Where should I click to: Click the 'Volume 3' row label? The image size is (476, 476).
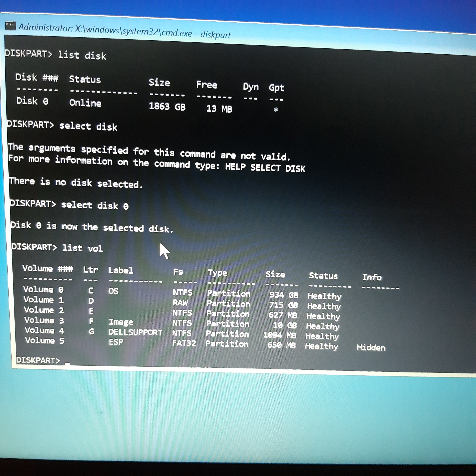[44, 320]
